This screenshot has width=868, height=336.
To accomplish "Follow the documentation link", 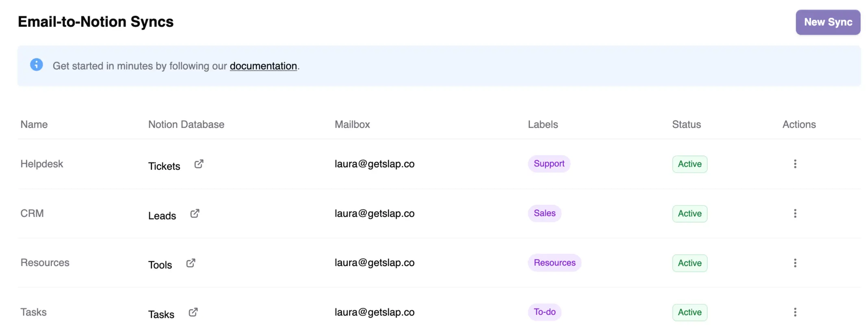I will (x=263, y=66).
